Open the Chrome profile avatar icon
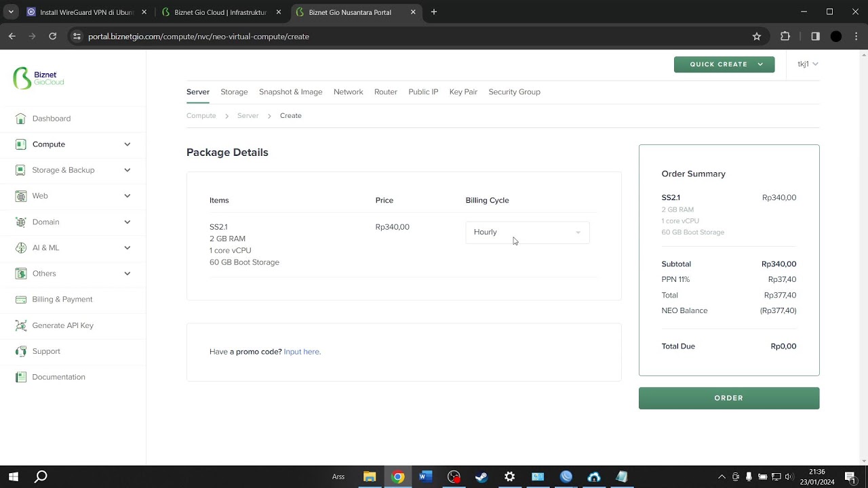Screen dimensions: 868x488 [836, 37]
